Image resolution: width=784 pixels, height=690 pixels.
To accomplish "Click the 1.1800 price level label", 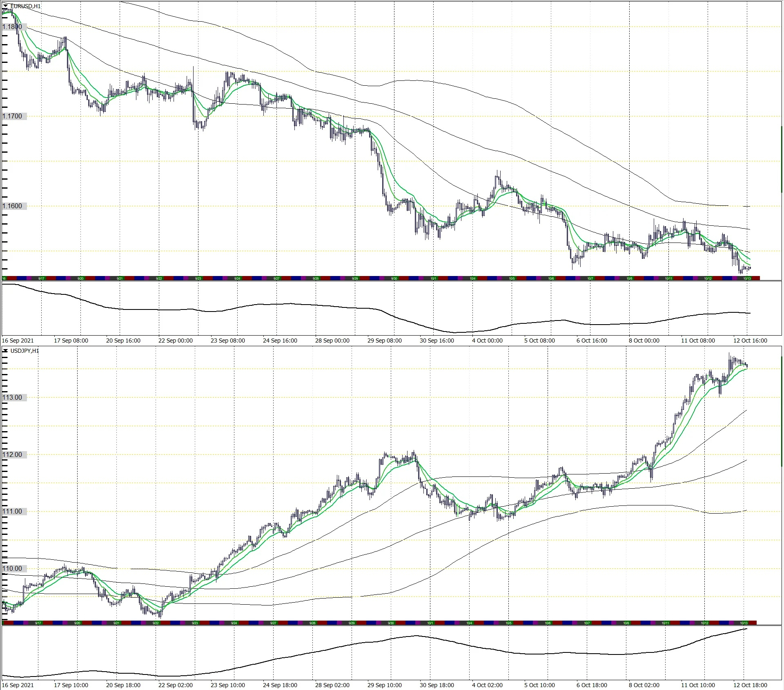I will pos(12,27).
